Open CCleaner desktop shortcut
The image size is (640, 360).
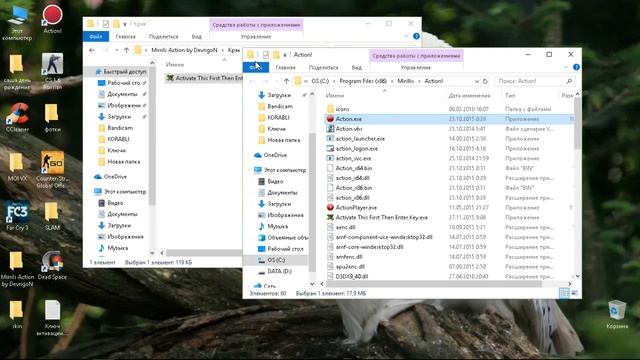click(17, 117)
